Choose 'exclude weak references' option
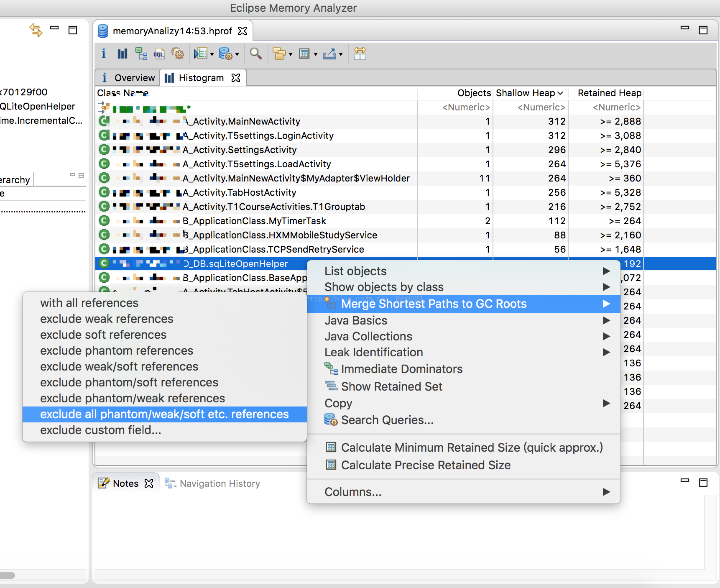Image resolution: width=720 pixels, height=588 pixels. coord(165,319)
